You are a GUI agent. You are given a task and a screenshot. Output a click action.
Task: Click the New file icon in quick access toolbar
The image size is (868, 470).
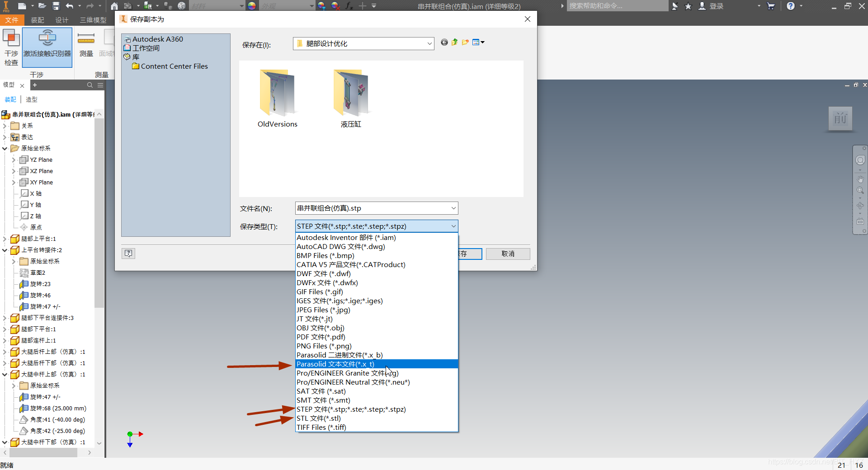point(22,6)
